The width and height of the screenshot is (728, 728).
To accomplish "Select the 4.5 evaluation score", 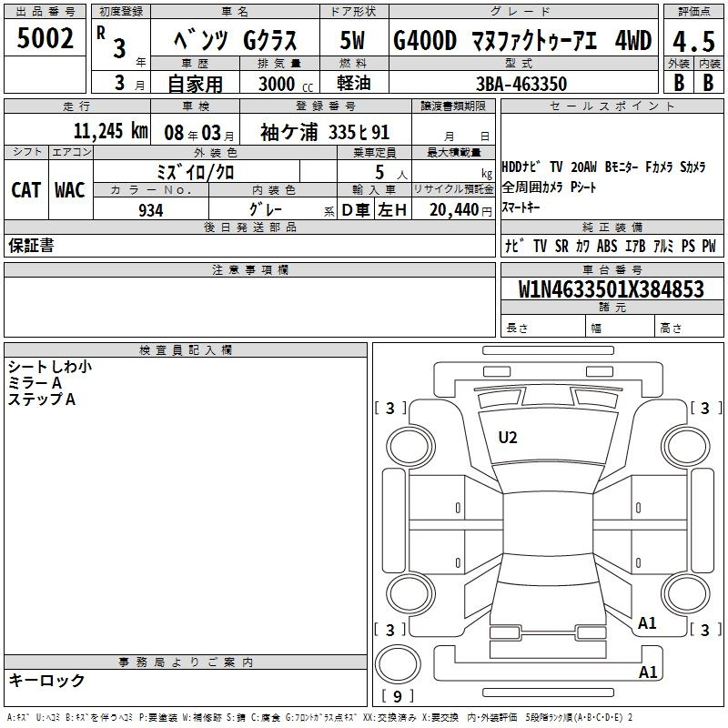I will point(692,41).
